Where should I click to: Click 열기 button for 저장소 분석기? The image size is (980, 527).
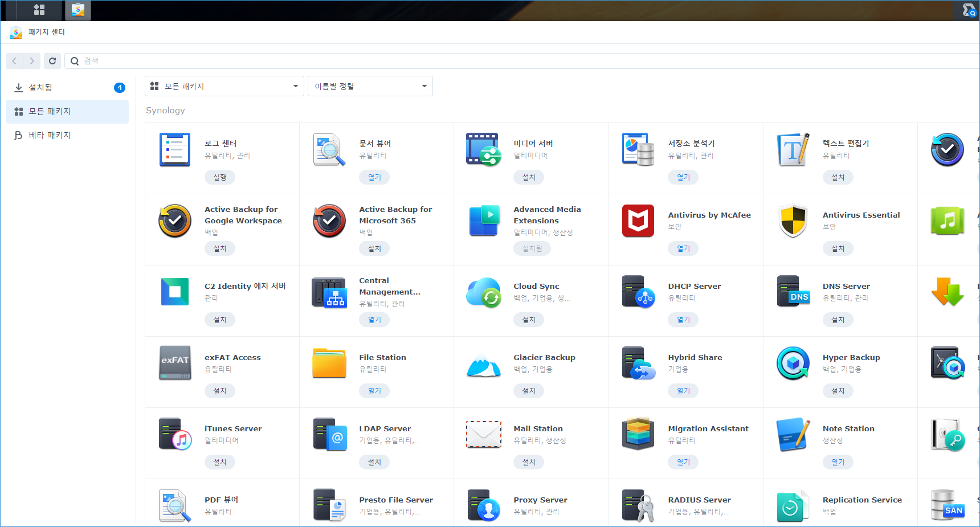[683, 177]
